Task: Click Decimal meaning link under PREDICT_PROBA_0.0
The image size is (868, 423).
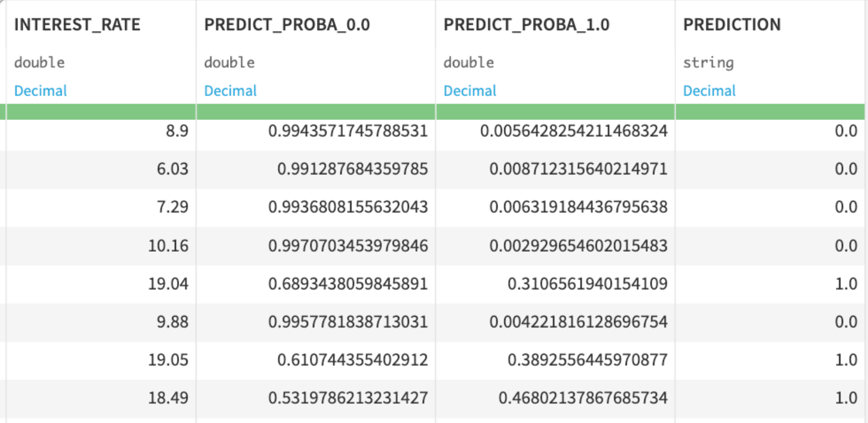Action: point(230,90)
